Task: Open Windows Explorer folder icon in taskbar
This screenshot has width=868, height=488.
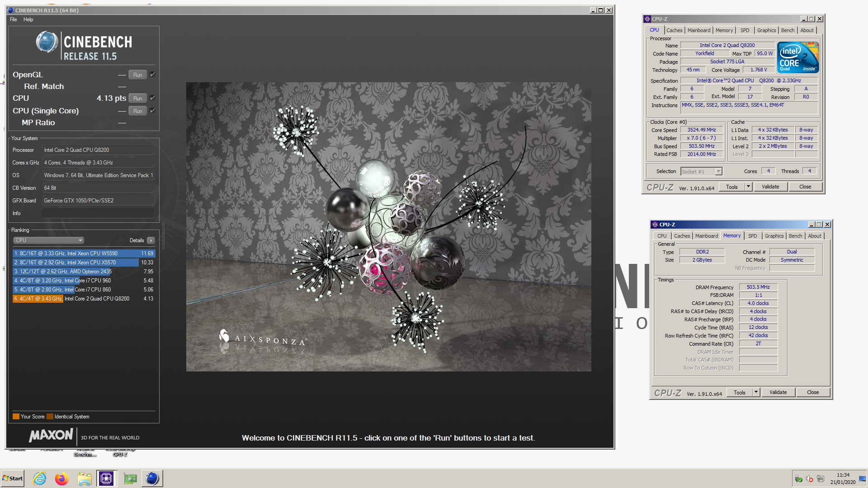Action: tap(85, 479)
